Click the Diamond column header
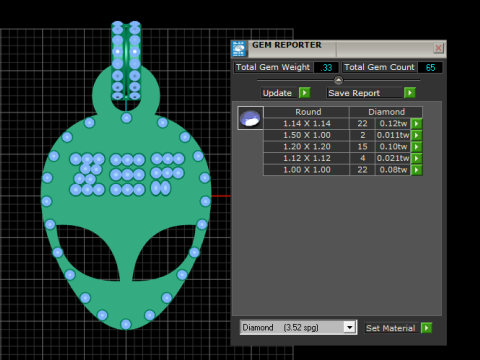This screenshot has width=480, height=360. (386, 112)
